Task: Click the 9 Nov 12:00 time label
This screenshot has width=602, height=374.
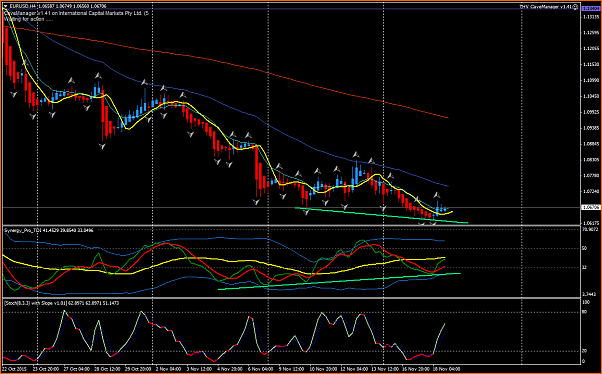Action: 291,369
